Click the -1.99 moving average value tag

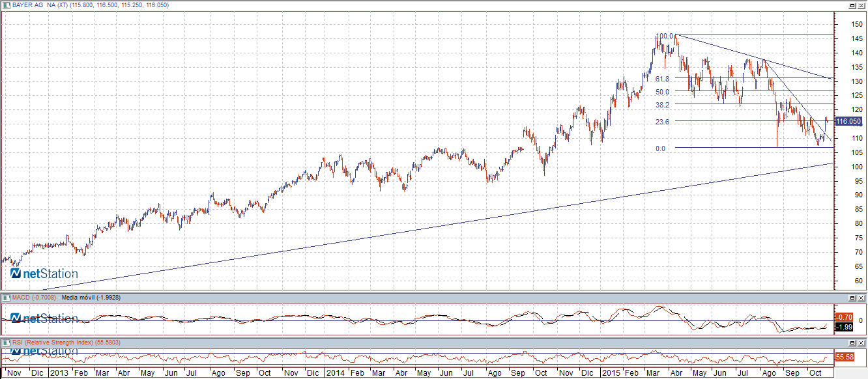[844, 327]
